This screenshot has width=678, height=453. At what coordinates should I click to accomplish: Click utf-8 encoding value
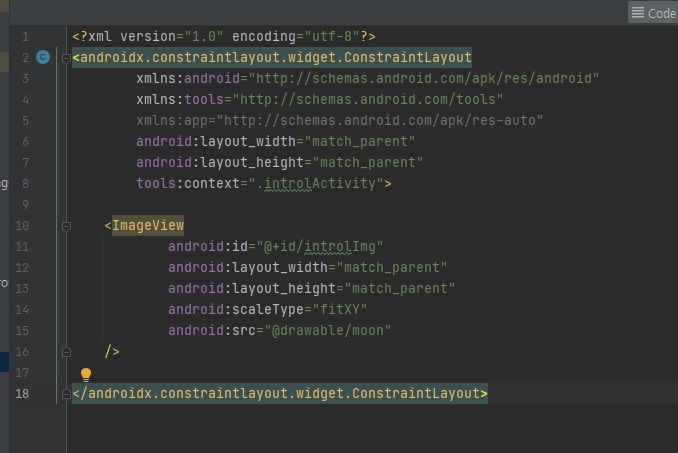pyautogui.click(x=332, y=36)
